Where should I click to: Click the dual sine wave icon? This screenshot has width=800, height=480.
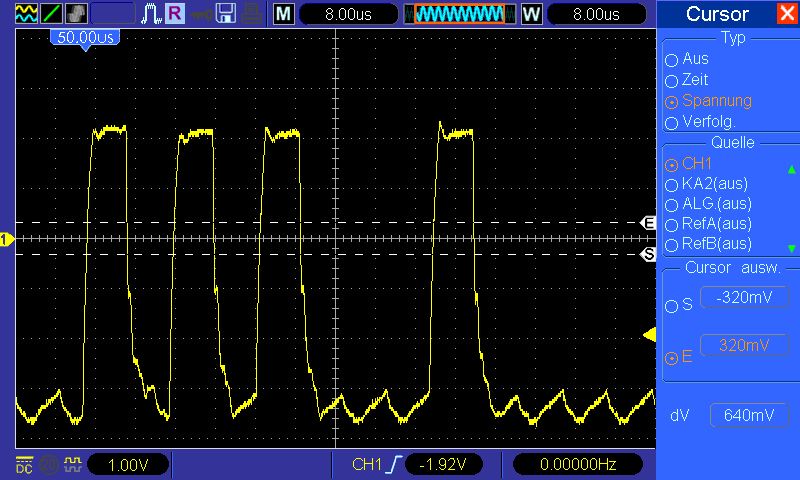point(26,14)
